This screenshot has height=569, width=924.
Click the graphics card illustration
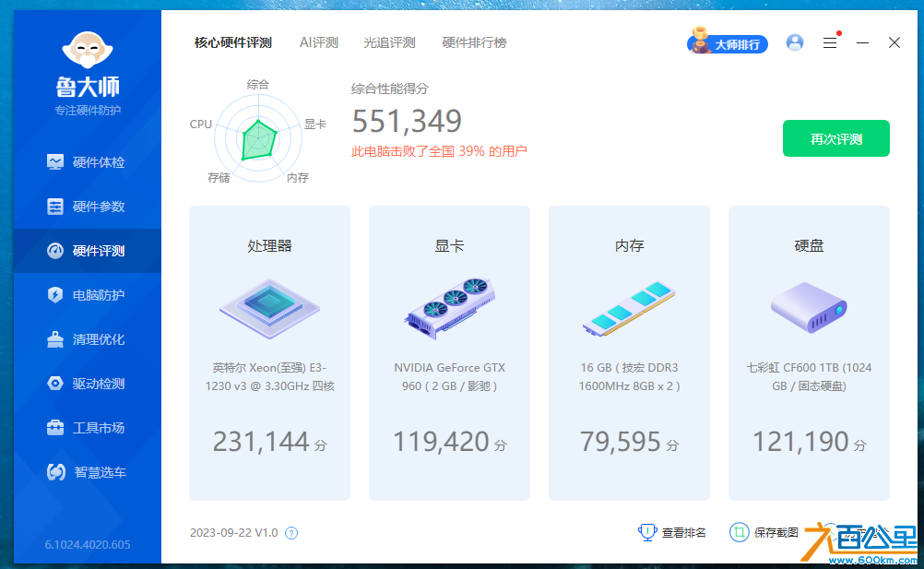[x=450, y=308]
